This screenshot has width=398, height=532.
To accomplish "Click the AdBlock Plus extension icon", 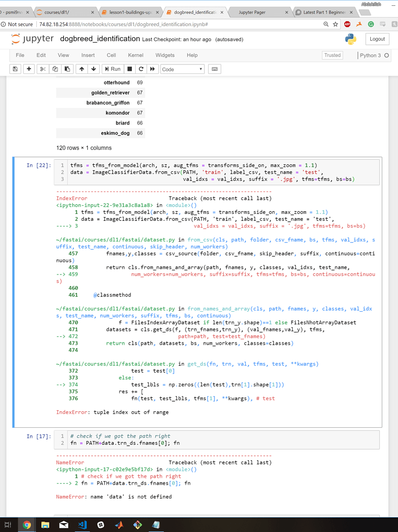I will (x=347, y=24).
